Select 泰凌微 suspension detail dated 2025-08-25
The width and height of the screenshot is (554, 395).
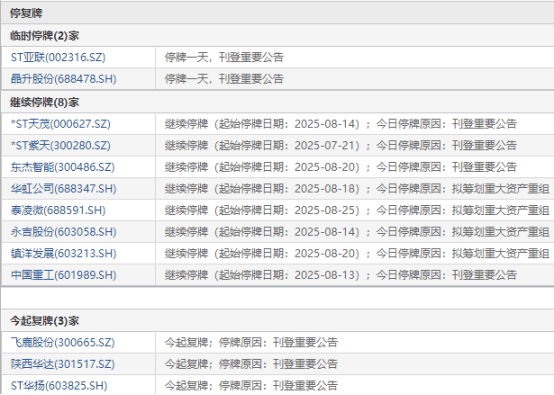click(357, 211)
